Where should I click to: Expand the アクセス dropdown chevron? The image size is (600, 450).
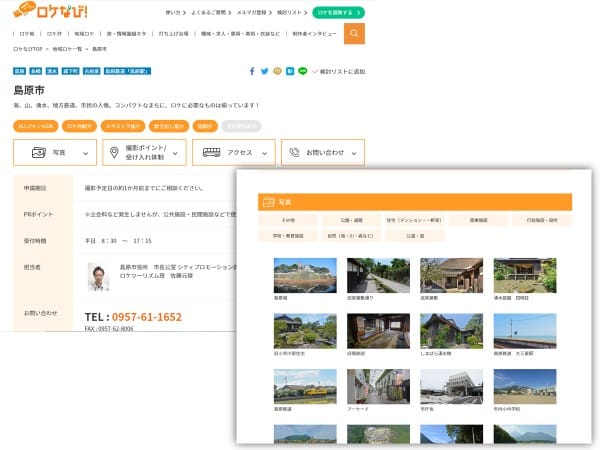265,153
